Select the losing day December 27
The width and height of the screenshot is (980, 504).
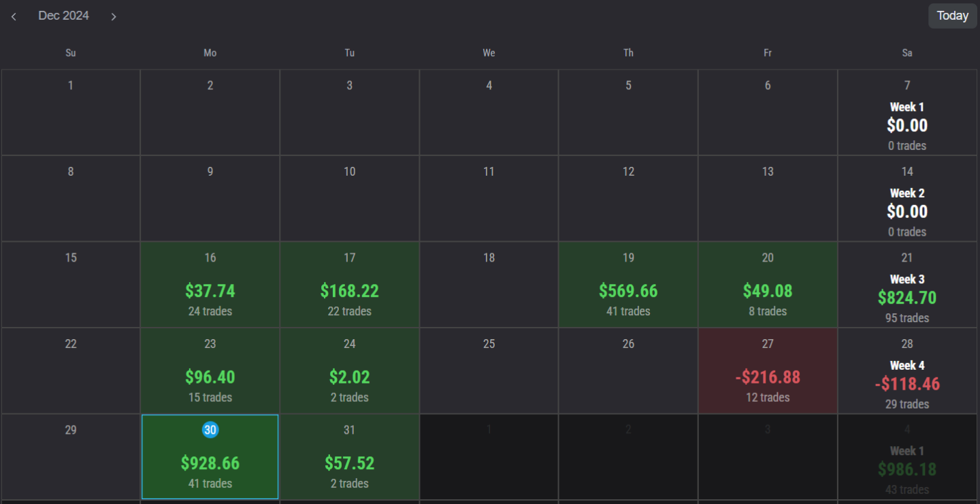pyautogui.click(x=768, y=371)
